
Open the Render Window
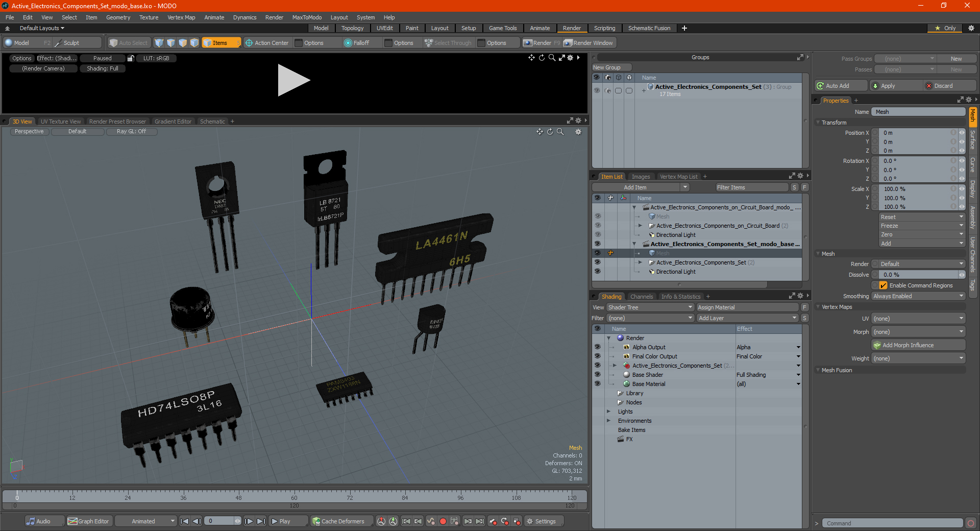click(x=589, y=43)
